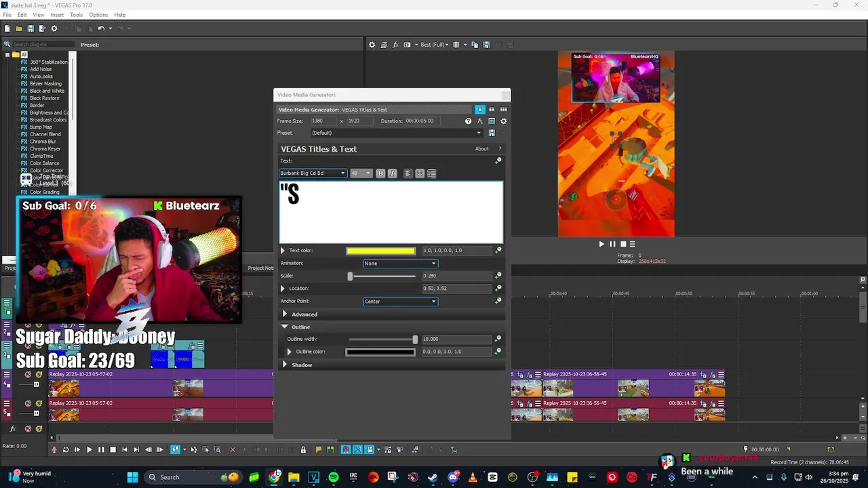Undo the last action
Image resolution: width=868 pixels, height=488 pixels.
coord(101,28)
